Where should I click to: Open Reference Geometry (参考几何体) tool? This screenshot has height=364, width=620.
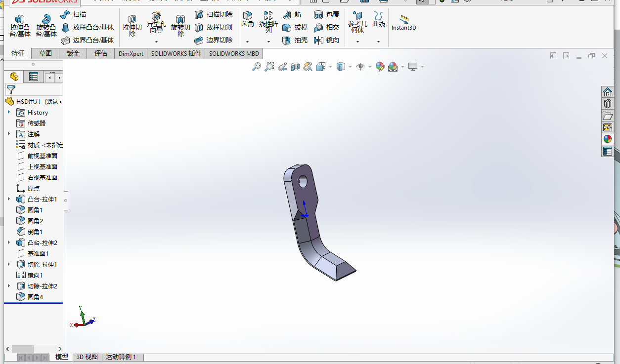click(x=357, y=23)
